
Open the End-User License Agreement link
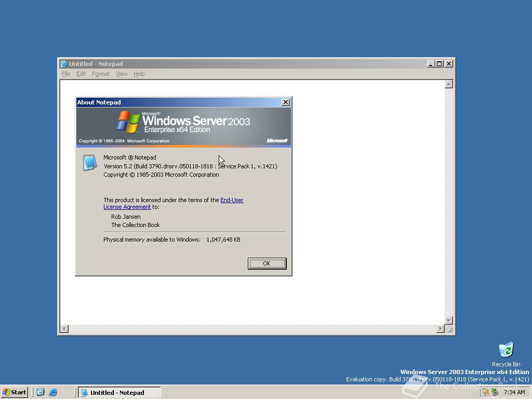pyautogui.click(x=174, y=203)
